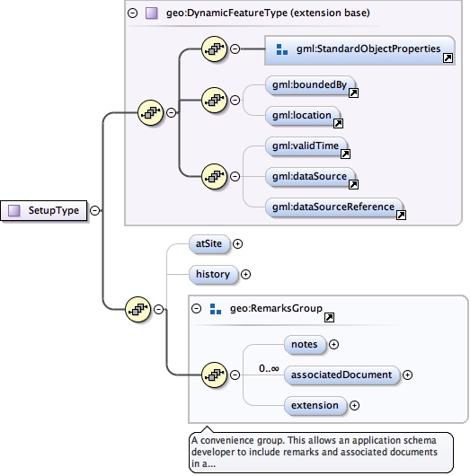
Task: Expand the history element
Action: 245,275
